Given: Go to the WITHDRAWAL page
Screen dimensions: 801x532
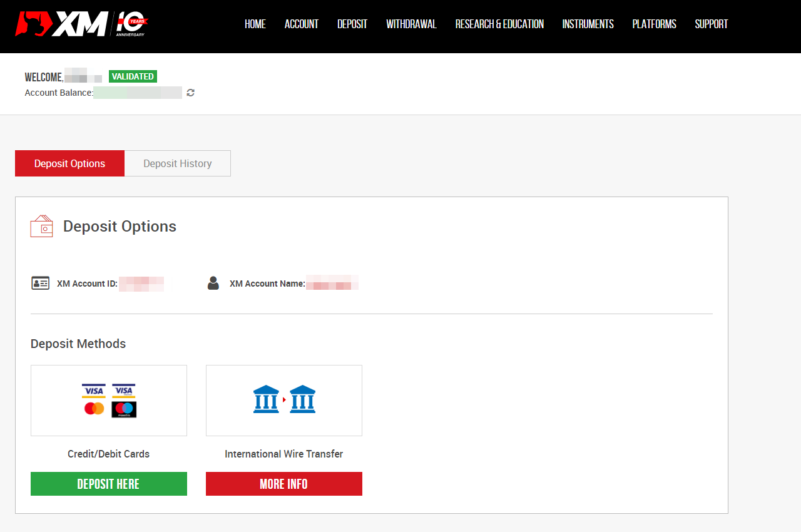Looking at the screenshot, I should [411, 24].
